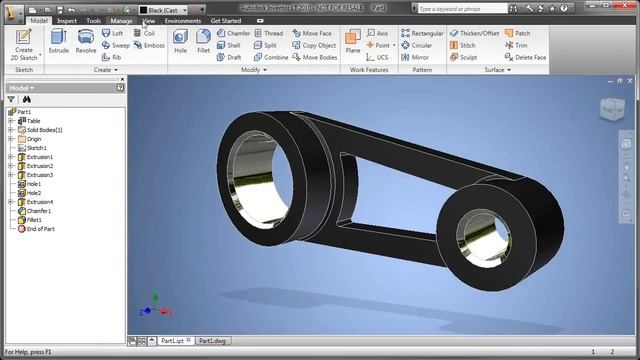Viewport: 640px width, 360px height.
Task: Select the Fillet tool
Action: [x=203, y=42]
